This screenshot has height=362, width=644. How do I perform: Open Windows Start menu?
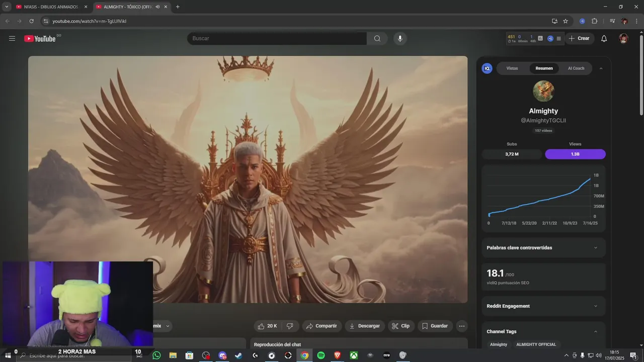[x=8, y=355]
